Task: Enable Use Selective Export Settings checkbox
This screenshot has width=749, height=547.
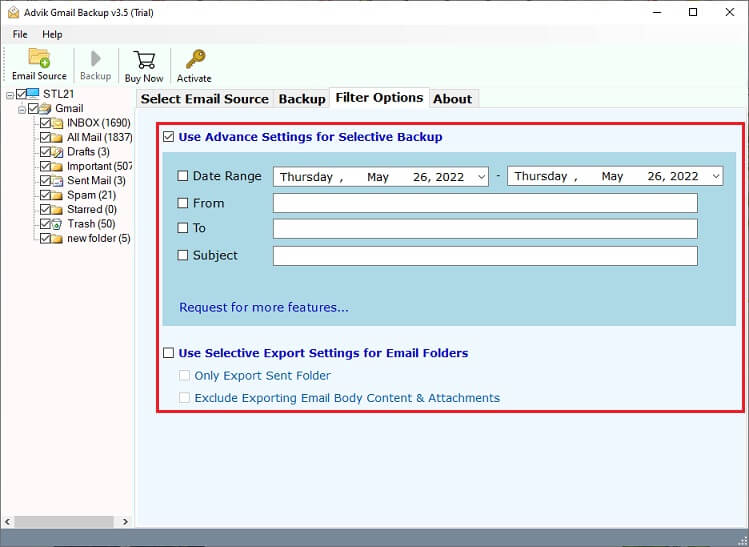Action: 168,353
